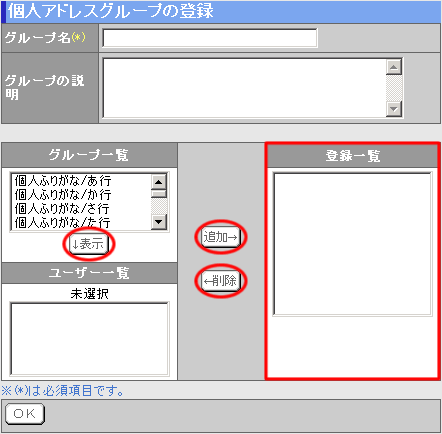Click the down arrow in description scrollbar
The image size is (442, 434).
pyautogui.click(x=394, y=109)
